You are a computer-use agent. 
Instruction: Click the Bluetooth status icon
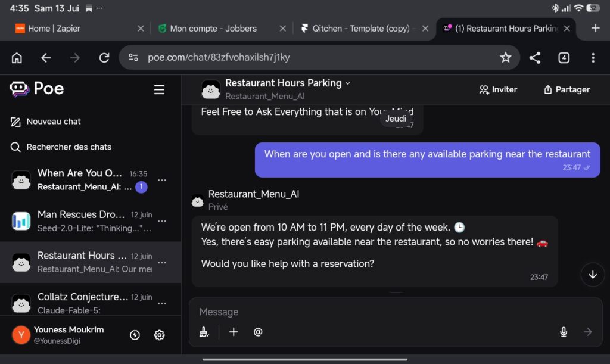555,8
